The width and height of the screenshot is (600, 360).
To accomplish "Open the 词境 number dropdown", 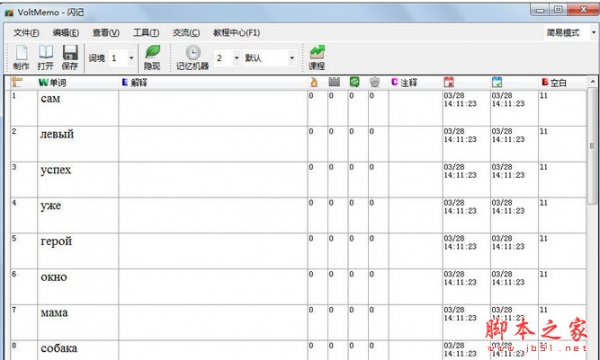I will 131,58.
